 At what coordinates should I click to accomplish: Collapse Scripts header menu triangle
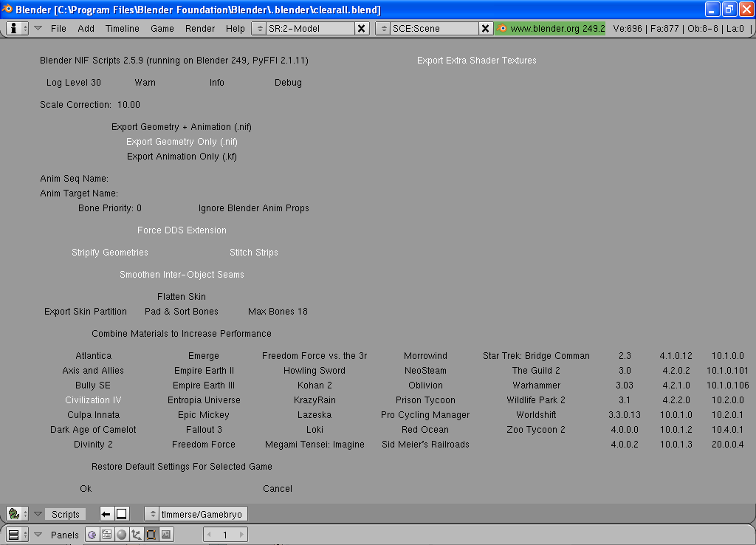click(38, 514)
